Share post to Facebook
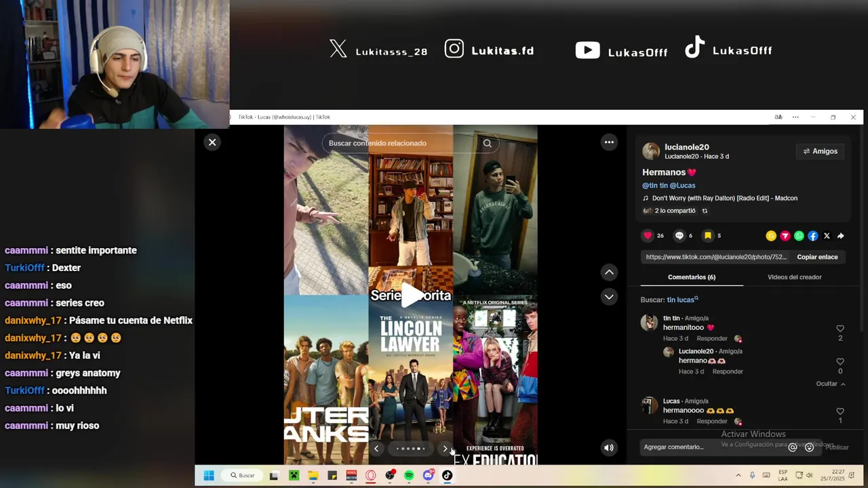 pos(813,236)
